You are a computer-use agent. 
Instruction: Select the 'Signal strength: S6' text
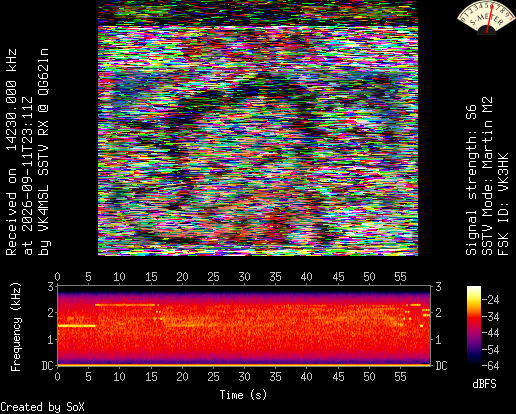point(471,180)
